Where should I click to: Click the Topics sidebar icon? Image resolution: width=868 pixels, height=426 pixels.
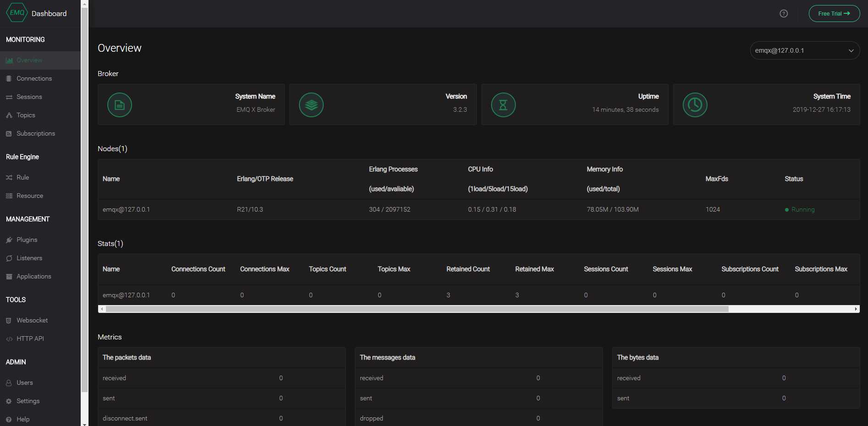tap(9, 115)
